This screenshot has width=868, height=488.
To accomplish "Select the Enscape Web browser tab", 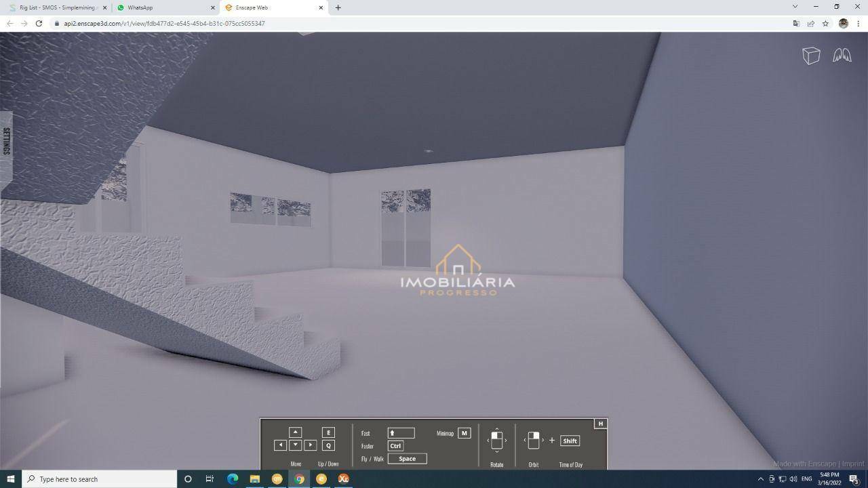I will 274,7.
